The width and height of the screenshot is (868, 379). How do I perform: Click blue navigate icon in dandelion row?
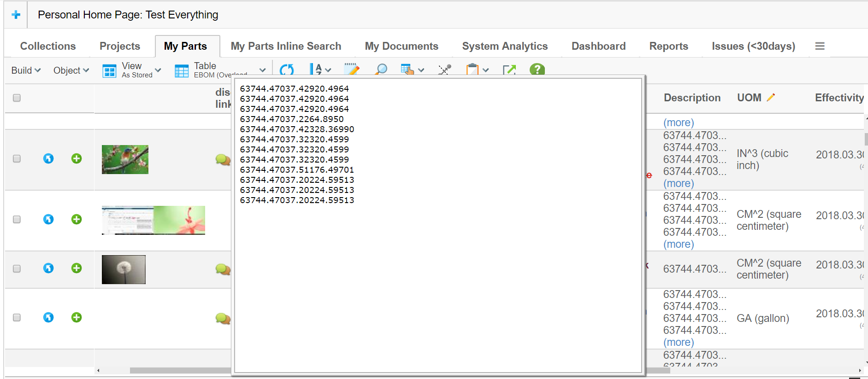coord(48,268)
